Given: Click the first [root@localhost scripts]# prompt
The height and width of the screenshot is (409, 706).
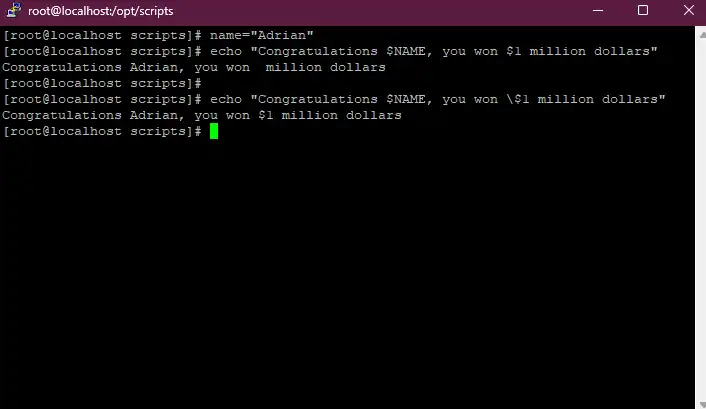Looking at the screenshot, I should (102, 36).
